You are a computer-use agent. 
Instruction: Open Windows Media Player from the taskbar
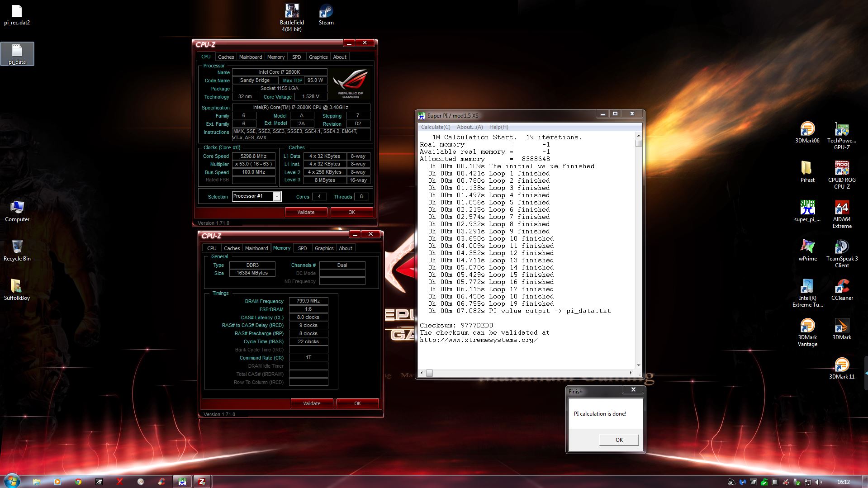[x=57, y=482]
